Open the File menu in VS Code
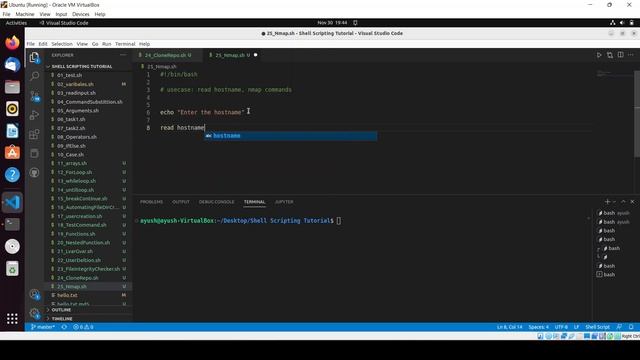640x360 pixels. tap(31, 44)
